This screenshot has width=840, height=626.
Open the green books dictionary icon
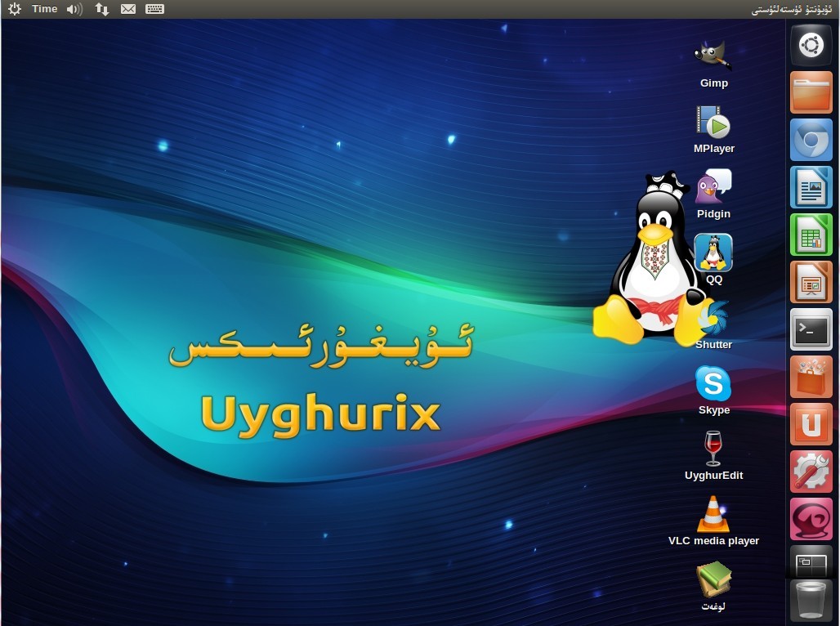713,579
